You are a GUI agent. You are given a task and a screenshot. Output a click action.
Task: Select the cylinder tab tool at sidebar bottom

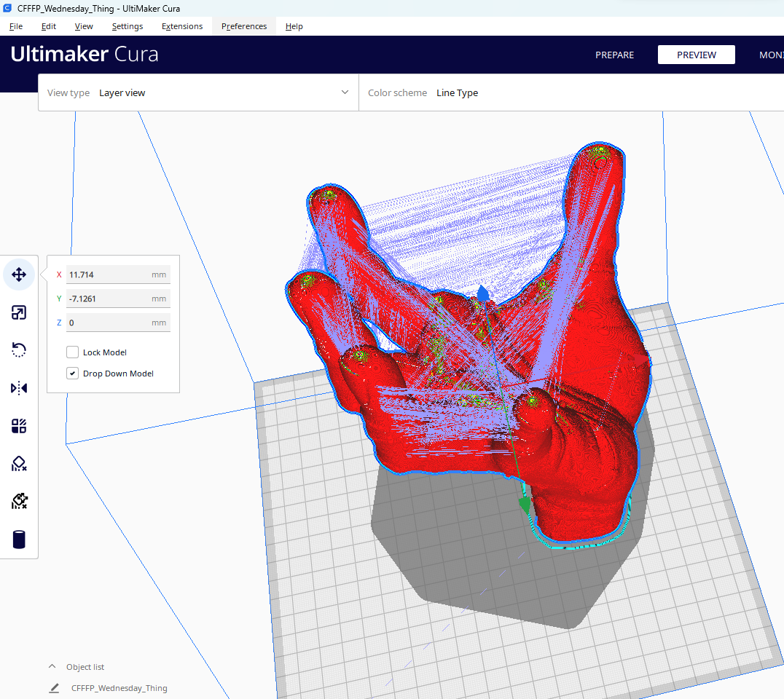point(19,539)
